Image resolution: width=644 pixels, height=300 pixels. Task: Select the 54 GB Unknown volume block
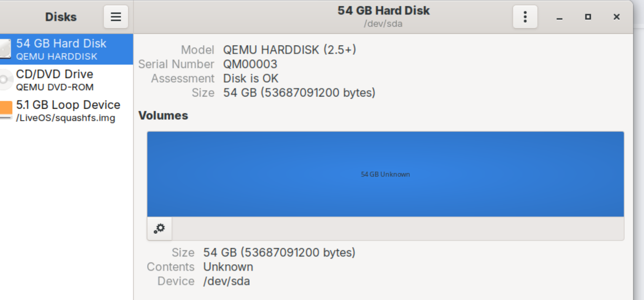385,174
